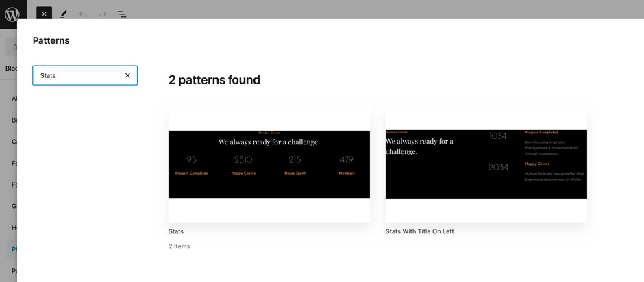This screenshot has width=644, height=282.
Task: Select the 'Ca' pattern category in sidebar
Action: [14, 142]
